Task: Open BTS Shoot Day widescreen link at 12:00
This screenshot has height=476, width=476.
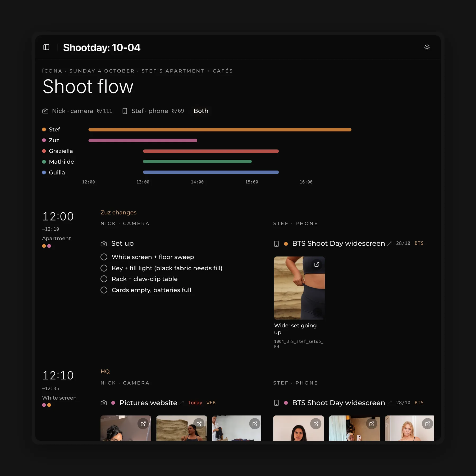Action: tap(338, 243)
